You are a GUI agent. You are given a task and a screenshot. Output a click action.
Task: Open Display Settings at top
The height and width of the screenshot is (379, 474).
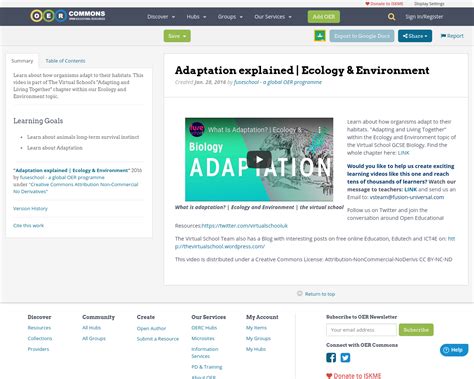point(429,4)
